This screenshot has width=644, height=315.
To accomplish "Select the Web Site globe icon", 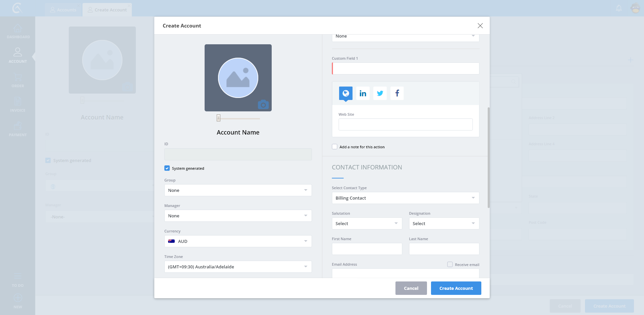I will tap(345, 93).
